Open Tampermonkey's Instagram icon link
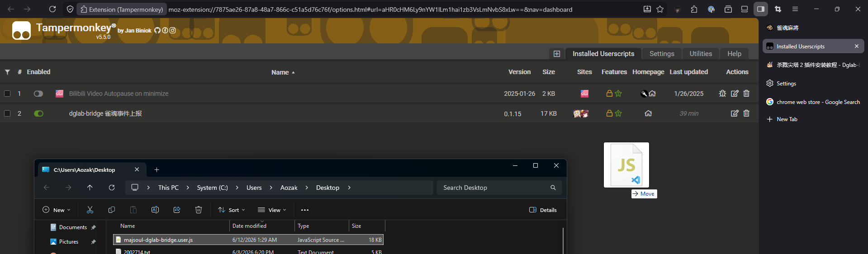 [x=172, y=30]
